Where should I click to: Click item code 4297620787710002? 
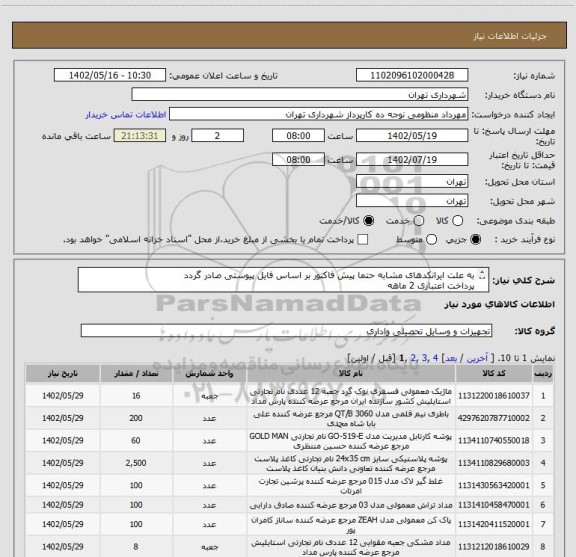pyautogui.click(x=494, y=418)
